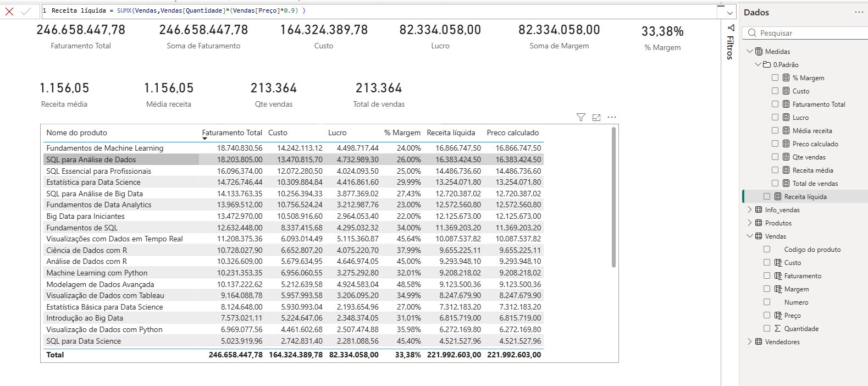Viewport: 868px width, 386px height.
Task: Check the Quantidade field checkbox
Action: click(x=767, y=328)
